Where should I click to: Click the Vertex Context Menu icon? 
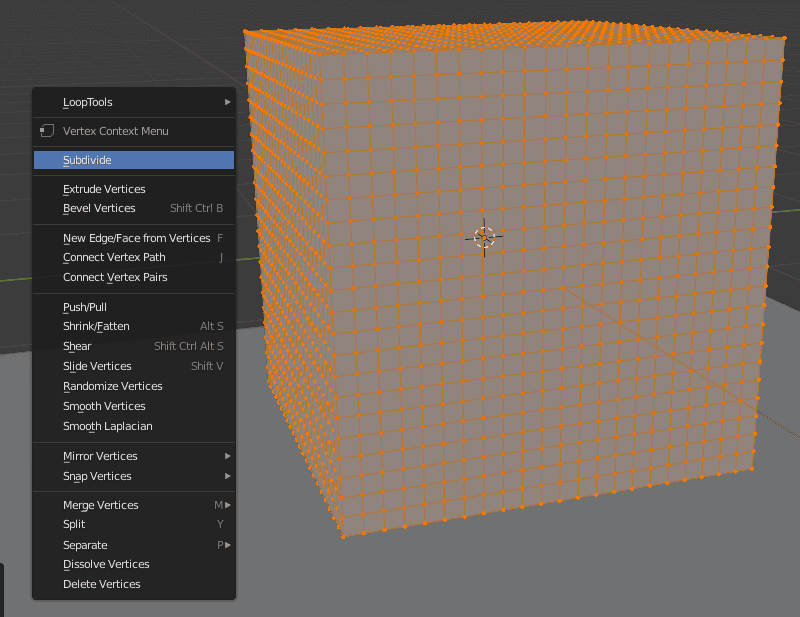(46, 131)
